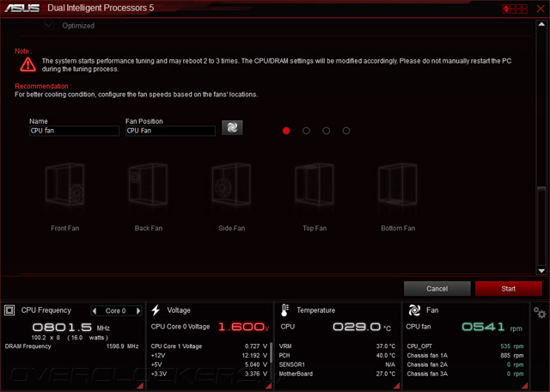The image size is (550, 392).
Task: Click the Core 0 selector label
Action: 115,311
